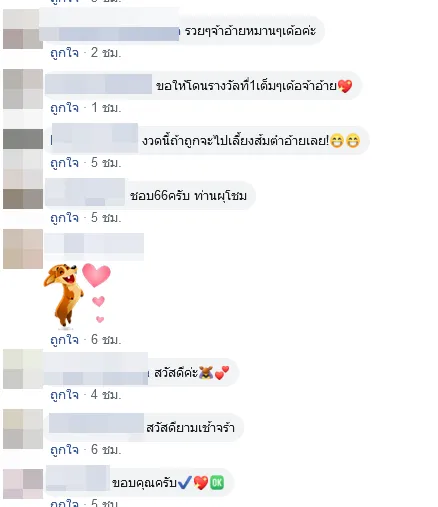Click the green OK emoji
This screenshot has width=438, height=507.
pos(217,483)
